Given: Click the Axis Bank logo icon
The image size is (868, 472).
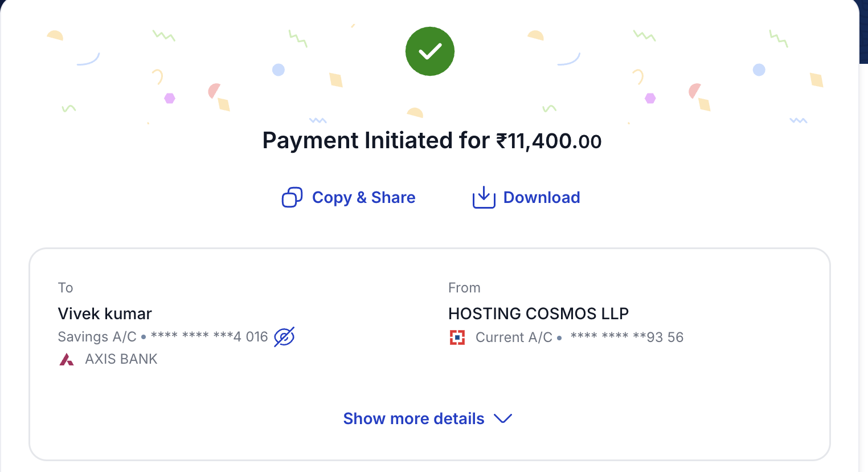Looking at the screenshot, I should click(67, 359).
